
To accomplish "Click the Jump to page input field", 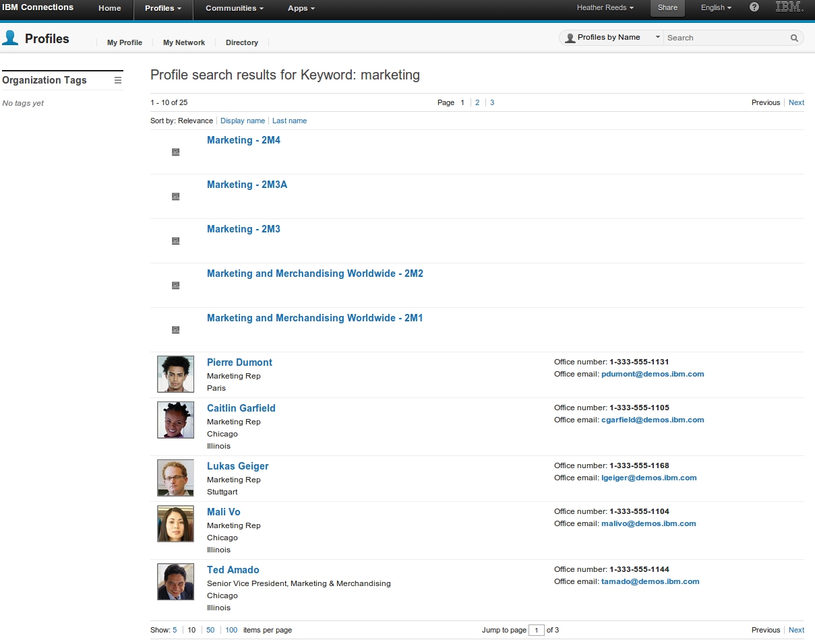I will (x=536, y=630).
